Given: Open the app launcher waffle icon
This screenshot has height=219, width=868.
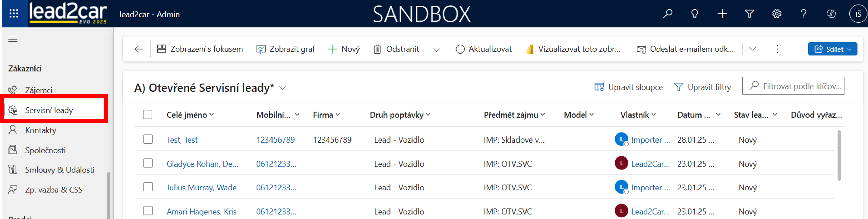Looking at the screenshot, I should point(14,13).
